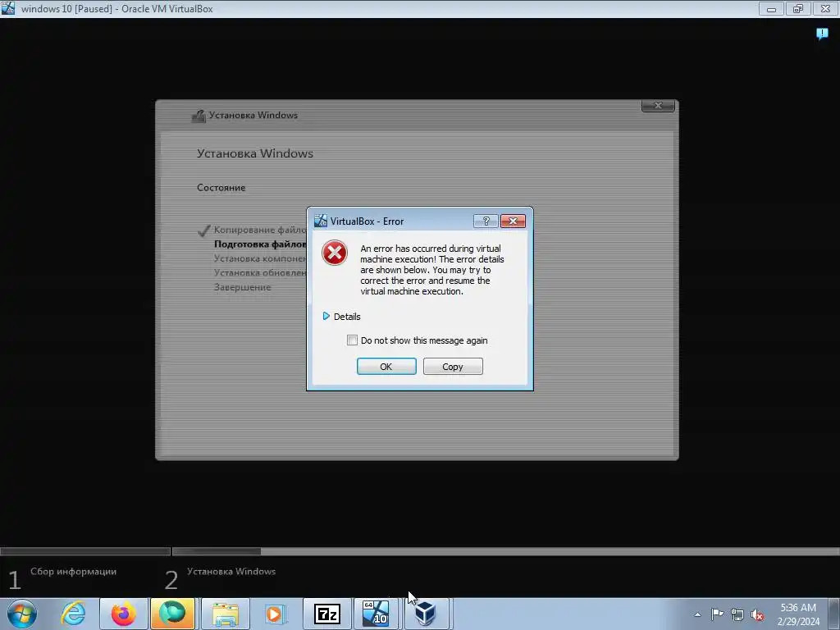840x630 pixels.
Task: Click the VirtualBox icon in error dialog title
Action: pos(321,221)
